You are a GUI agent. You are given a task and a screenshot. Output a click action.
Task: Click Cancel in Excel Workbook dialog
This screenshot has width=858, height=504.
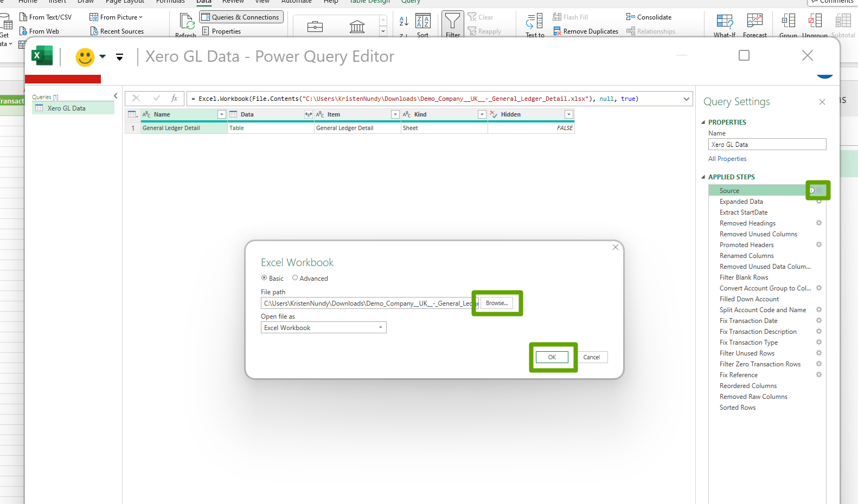click(591, 357)
